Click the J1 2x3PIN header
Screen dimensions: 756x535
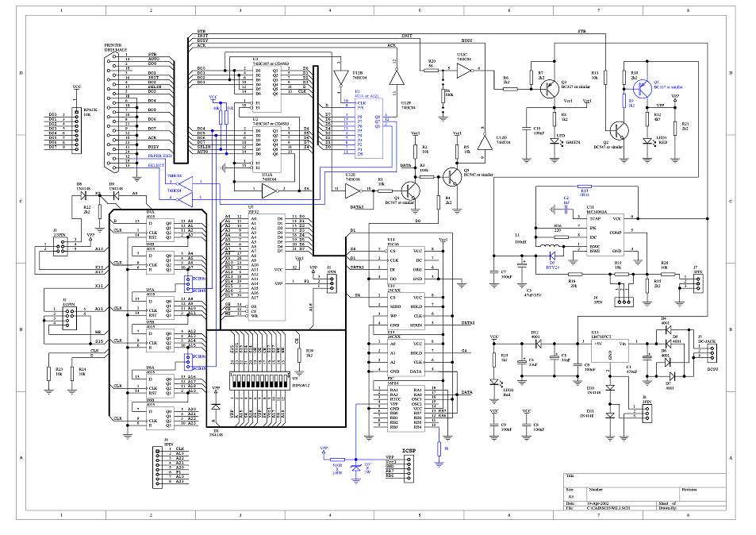61,248
